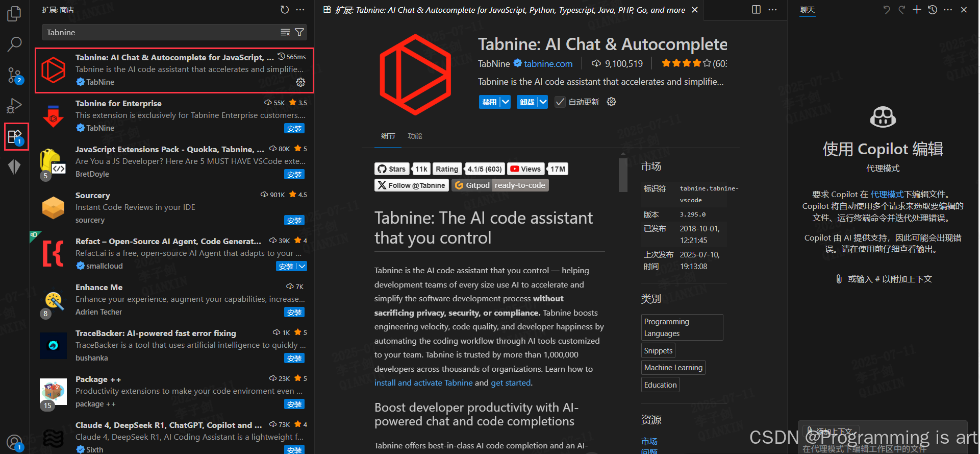Viewport: 980px width, 454px height.
Task: Open the tabnine.com publisher link
Action: click(x=548, y=64)
